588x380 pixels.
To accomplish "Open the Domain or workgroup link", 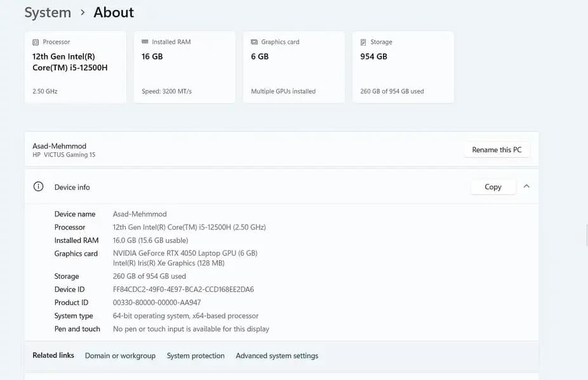I will (120, 356).
